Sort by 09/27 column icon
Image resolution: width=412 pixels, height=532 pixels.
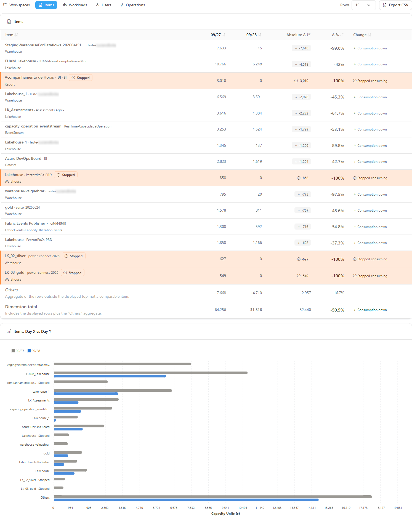click(x=224, y=35)
